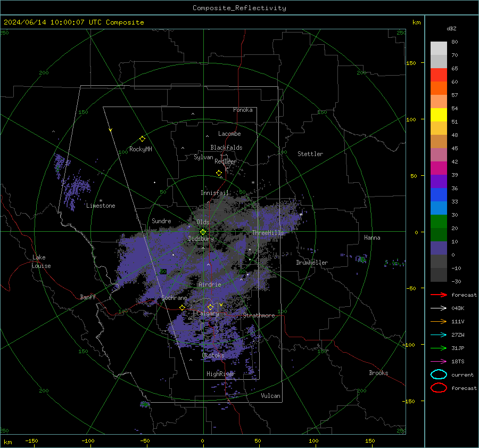Click the Sylvan town label
This screenshot has height=448, width=479.
click(203, 157)
